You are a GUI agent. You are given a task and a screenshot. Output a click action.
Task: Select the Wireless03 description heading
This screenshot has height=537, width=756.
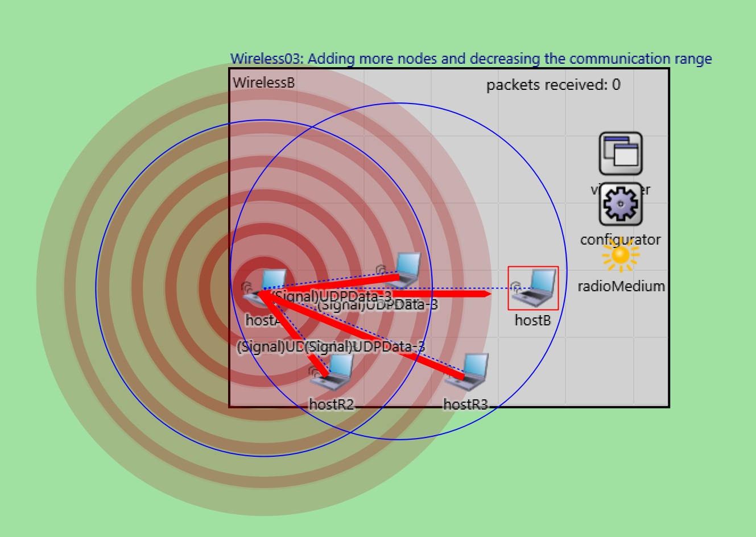[x=471, y=59]
